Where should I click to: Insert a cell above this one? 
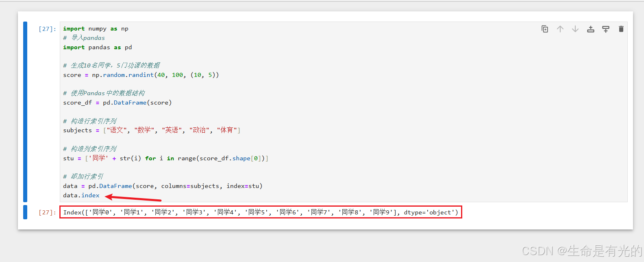(x=591, y=29)
